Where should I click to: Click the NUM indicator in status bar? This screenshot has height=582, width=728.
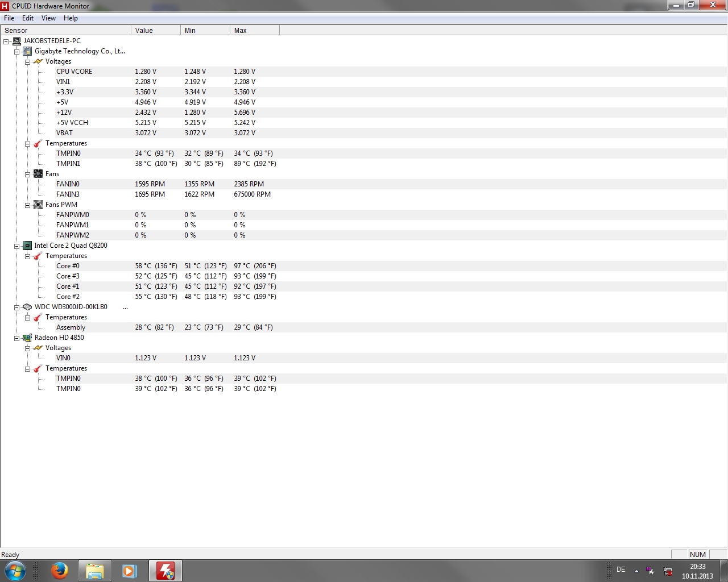click(x=698, y=555)
